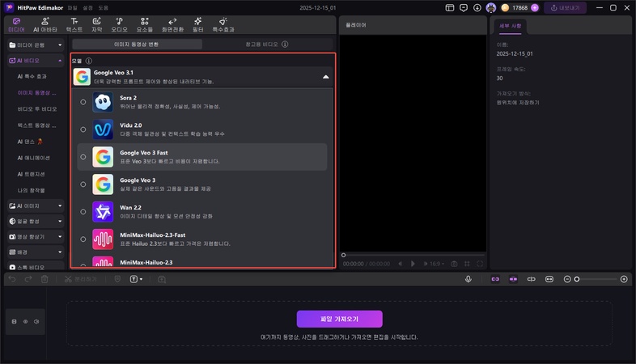The height and width of the screenshot is (364, 636).
Task: Open AI 특수 효과 in sidebar
Action: tap(32, 76)
